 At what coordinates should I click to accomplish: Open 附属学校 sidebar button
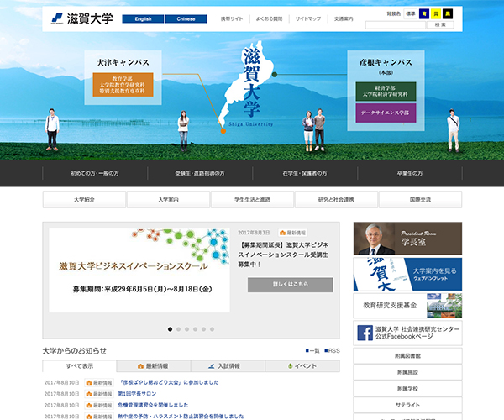pyautogui.click(x=407, y=389)
